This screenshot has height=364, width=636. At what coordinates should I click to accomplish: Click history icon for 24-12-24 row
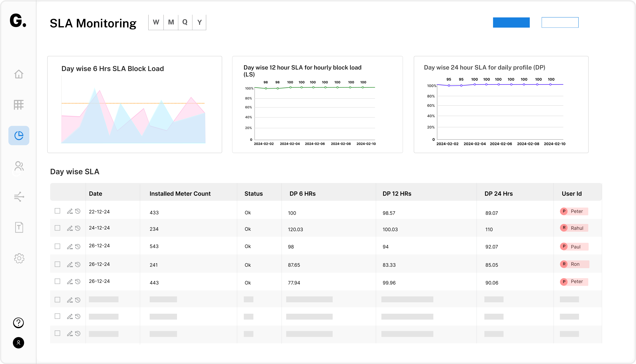[78, 228]
